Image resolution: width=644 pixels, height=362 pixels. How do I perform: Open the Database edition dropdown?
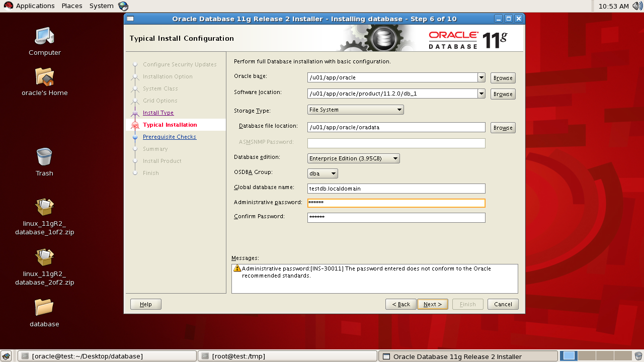tap(353, 158)
